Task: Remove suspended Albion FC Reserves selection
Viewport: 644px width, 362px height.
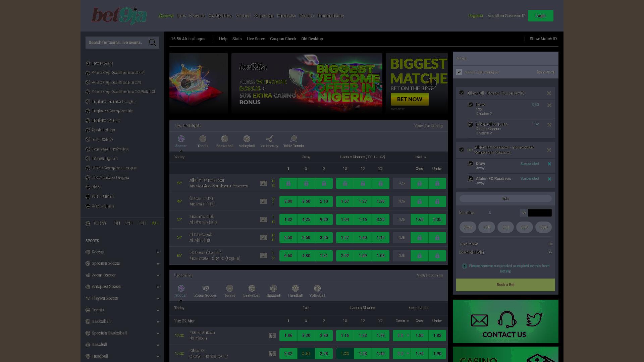Action: pos(549,179)
